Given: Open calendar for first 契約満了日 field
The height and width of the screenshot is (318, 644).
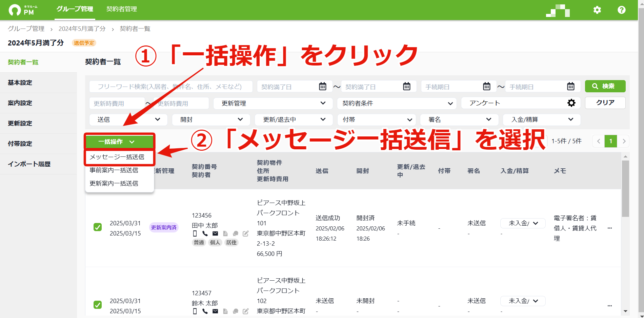Looking at the screenshot, I should [323, 87].
